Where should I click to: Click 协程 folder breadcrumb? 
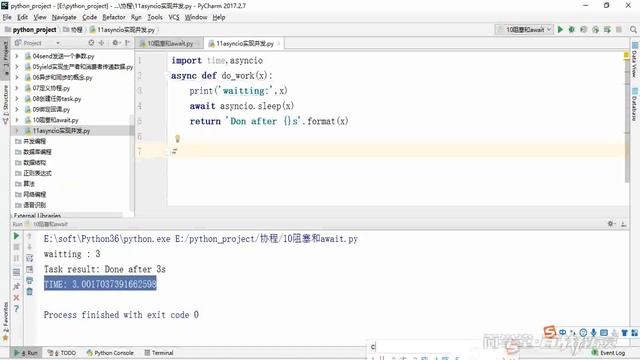click(x=73, y=30)
